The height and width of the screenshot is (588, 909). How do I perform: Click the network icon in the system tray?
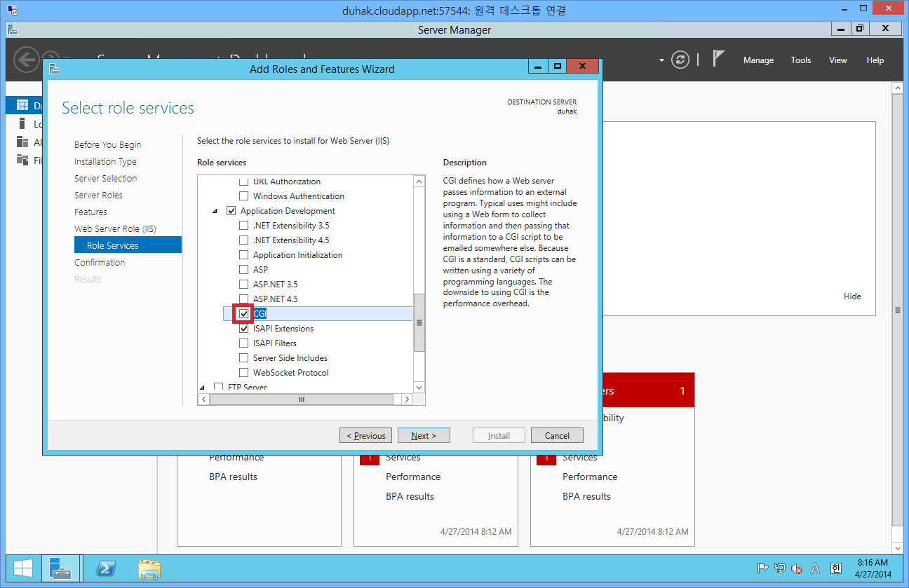click(780, 568)
